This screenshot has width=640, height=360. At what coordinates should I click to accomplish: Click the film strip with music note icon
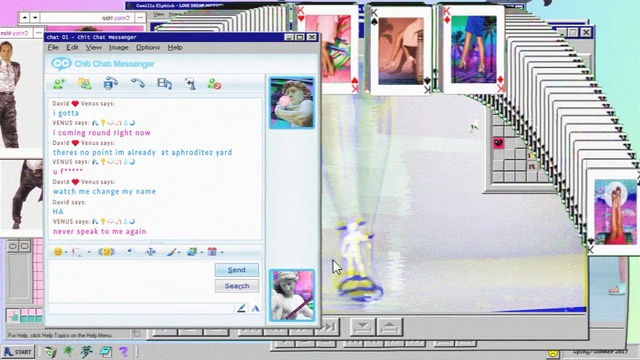click(164, 84)
